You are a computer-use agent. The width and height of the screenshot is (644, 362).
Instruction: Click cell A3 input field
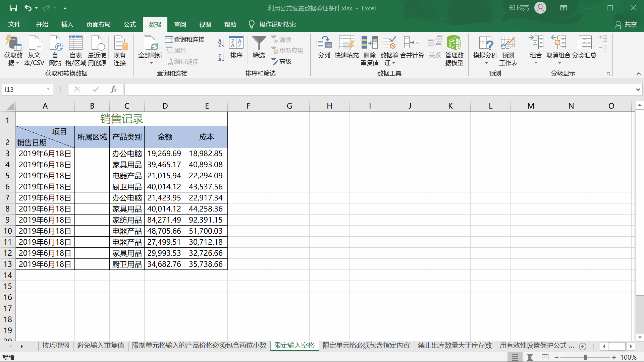coord(44,153)
